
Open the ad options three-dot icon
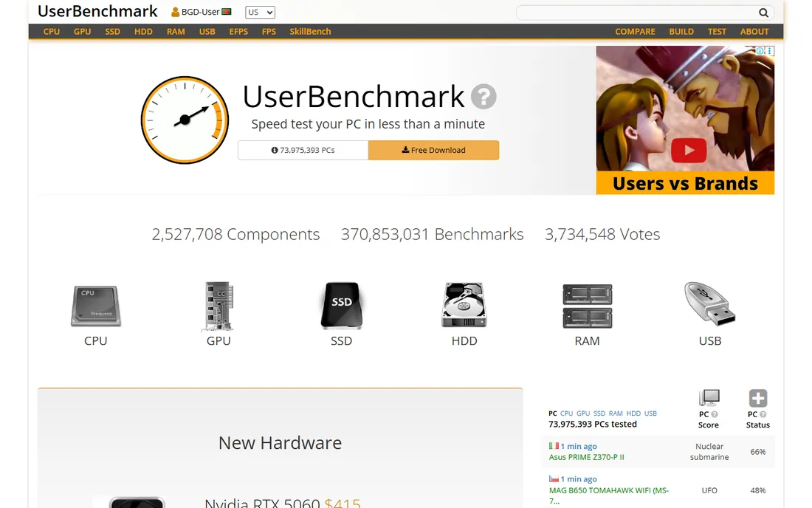[x=770, y=51]
